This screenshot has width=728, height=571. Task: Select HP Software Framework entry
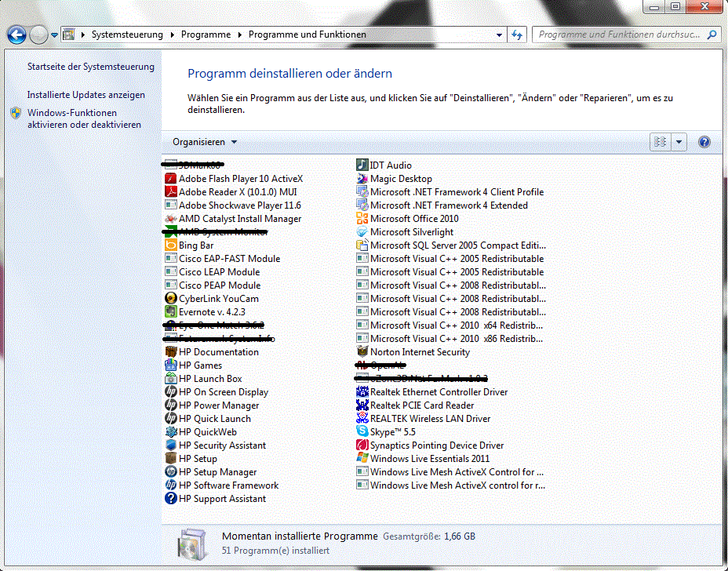tap(222, 486)
